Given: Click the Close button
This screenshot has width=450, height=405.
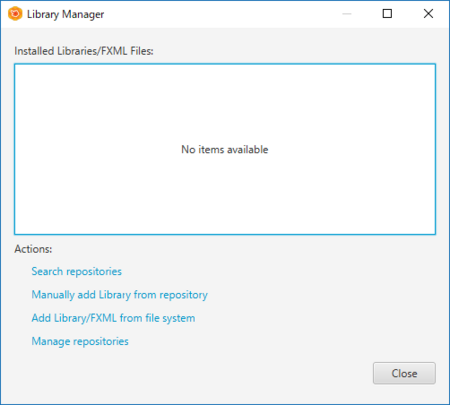Looking at the screenshot, I should [404, 373].
